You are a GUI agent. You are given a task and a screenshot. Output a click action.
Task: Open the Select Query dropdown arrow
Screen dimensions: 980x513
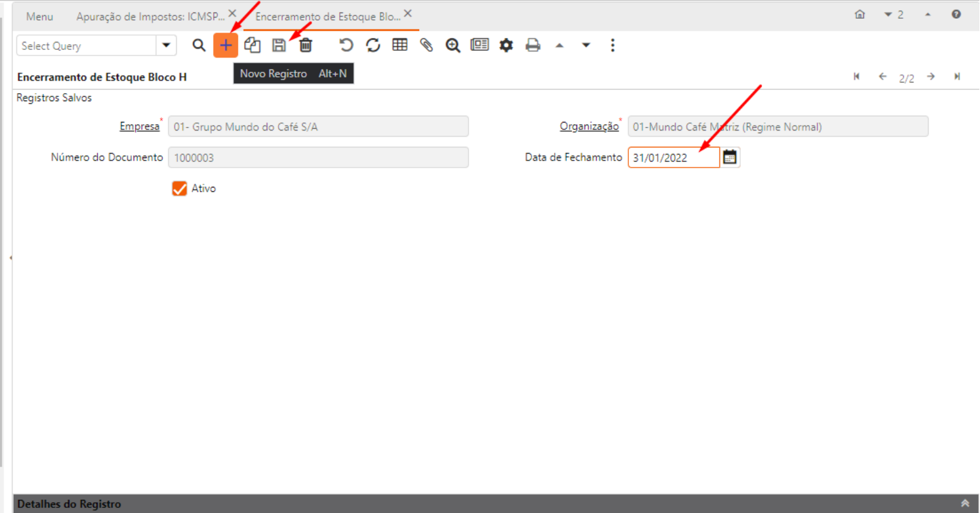pos(166,46)
